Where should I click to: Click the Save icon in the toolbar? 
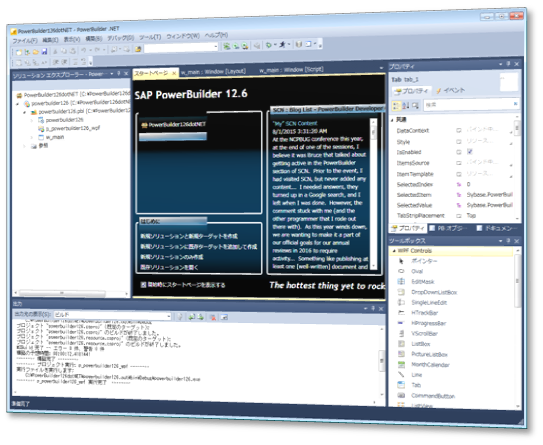coord(44,52)
